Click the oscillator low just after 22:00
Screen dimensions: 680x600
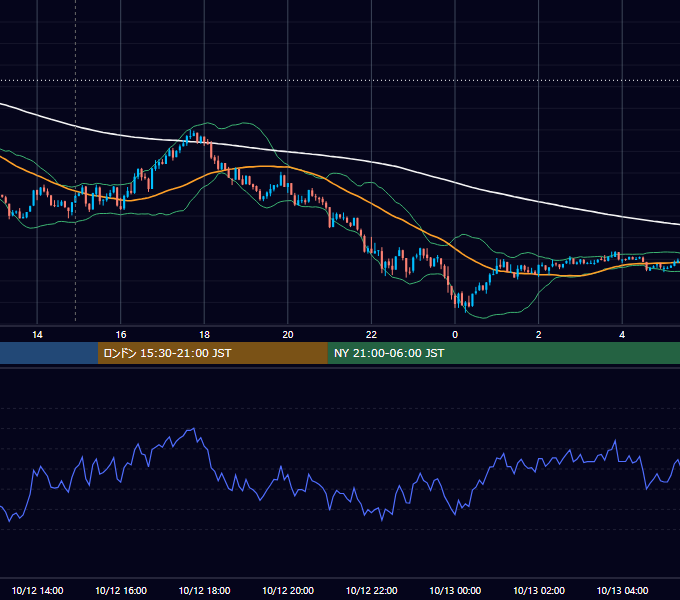click(382, 518)
